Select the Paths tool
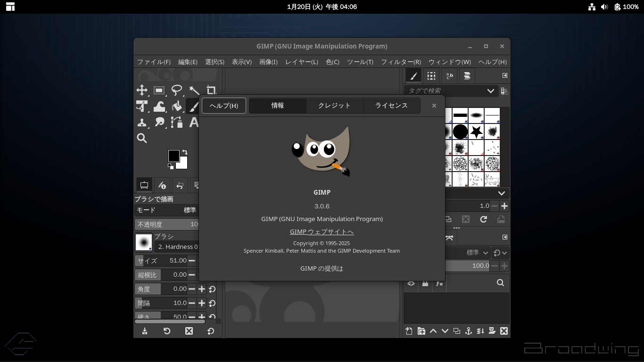 pos(177,123)
